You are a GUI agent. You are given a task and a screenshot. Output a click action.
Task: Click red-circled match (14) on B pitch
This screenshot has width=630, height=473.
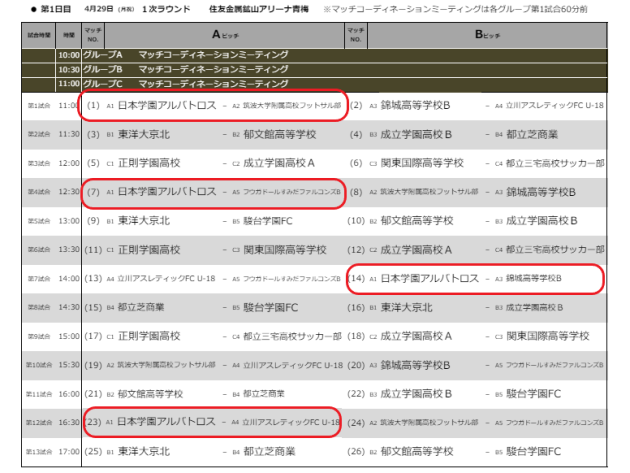click(474, 278)
